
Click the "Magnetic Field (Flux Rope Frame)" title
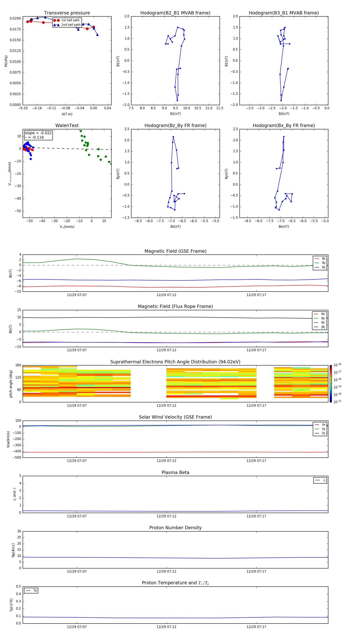pyautogui.click(x=175, y=307)
